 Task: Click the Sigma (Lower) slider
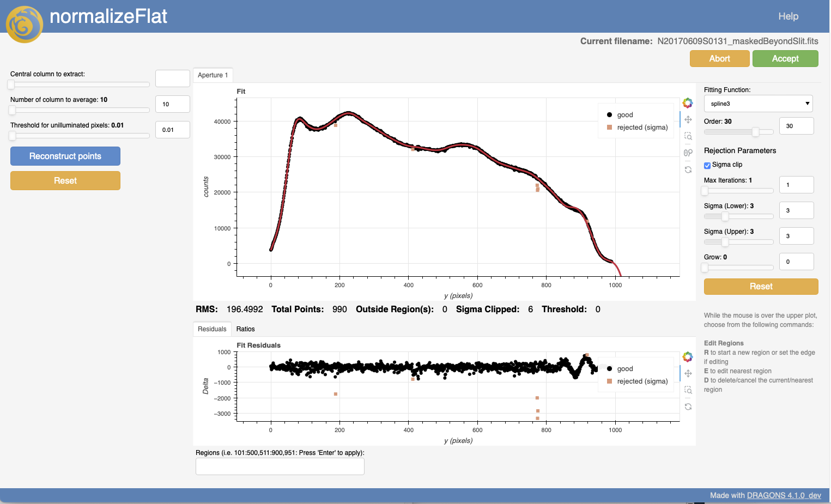(x=739, y=216)
